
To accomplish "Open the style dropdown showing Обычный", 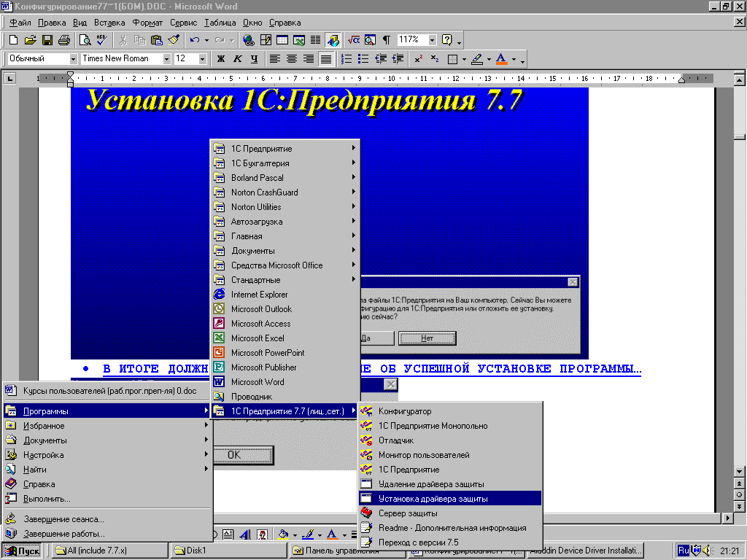I will (72, 59).
